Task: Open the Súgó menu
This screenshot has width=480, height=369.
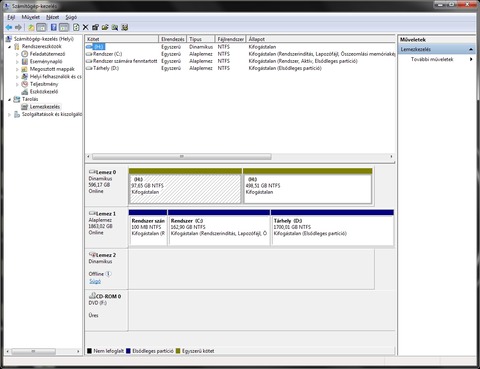Action: pos(71,17)
